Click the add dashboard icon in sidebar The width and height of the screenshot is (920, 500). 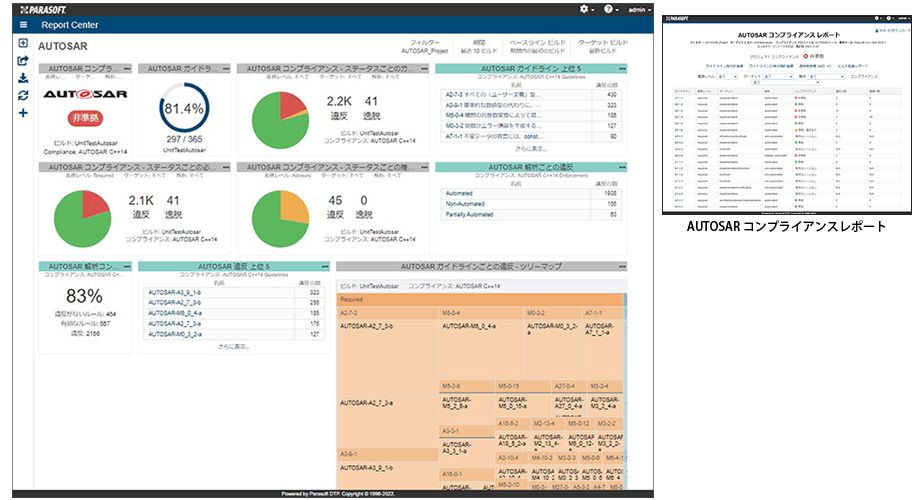(x=23, y=43)
